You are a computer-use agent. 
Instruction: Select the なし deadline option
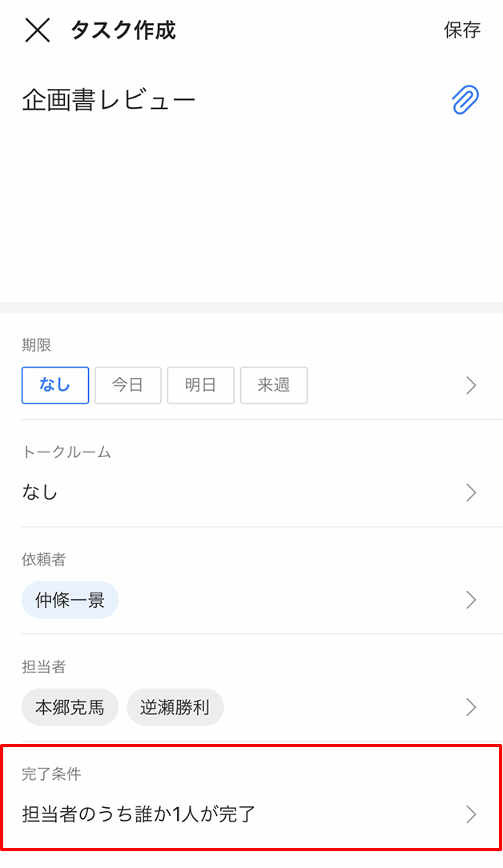click(55, 385)
